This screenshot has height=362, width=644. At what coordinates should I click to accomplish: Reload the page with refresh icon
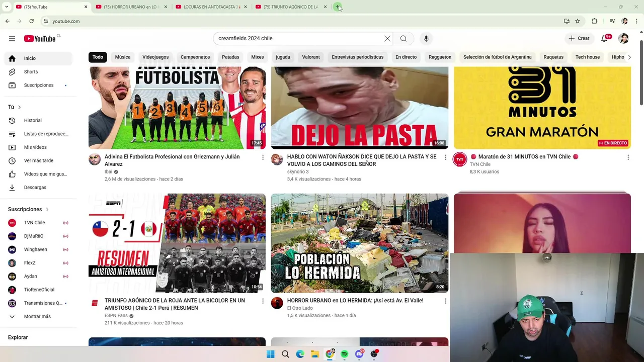click(32, 21)
